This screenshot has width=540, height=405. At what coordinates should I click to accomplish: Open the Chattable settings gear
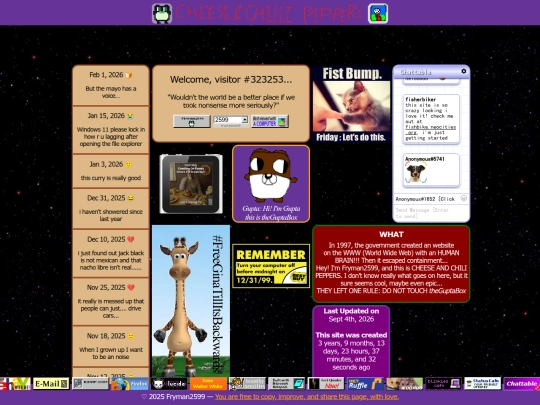pos(464,71)
